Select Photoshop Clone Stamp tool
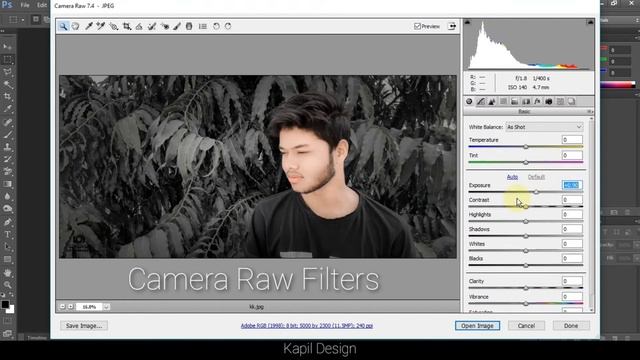The image size is (640, 360). 7,147
